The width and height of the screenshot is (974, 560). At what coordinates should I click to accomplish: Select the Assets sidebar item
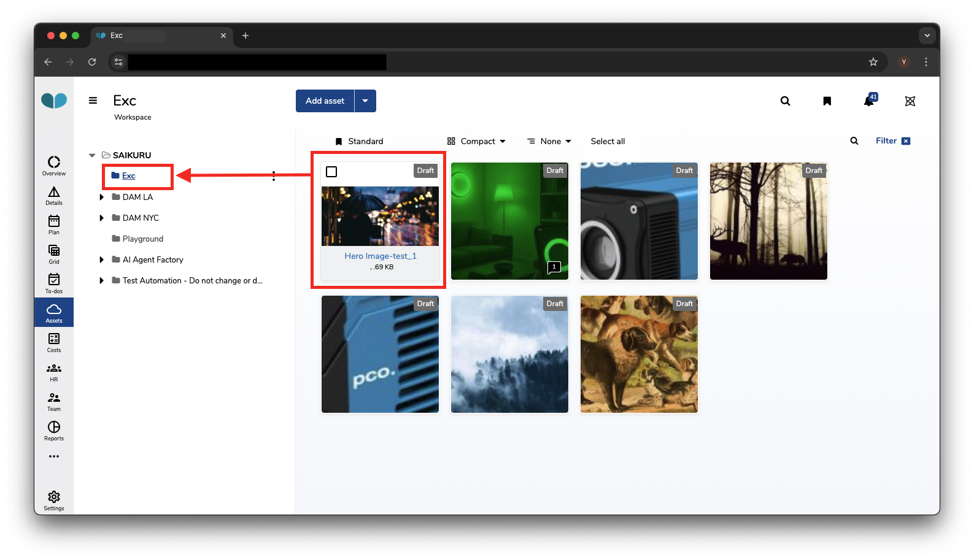coord(54,313)
